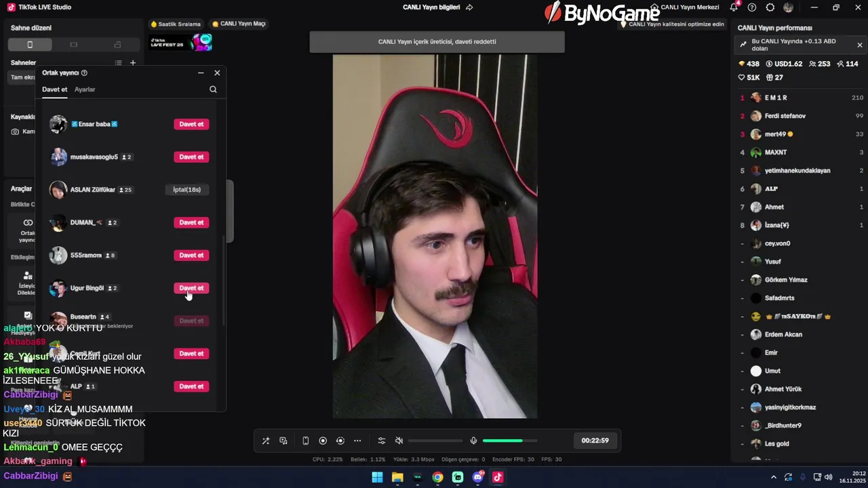
Task: Show hidden system tray icons chevron
Action: coord(774,477)
